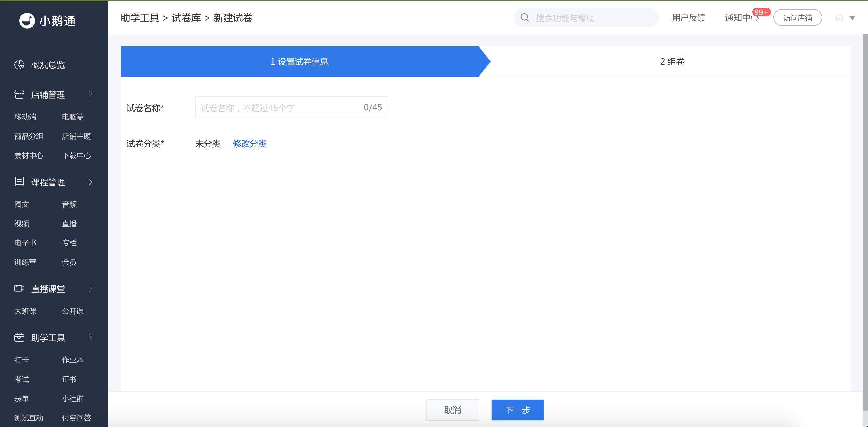
Task: Click the 店铺管理 shop icon
Action: point(19,94)
